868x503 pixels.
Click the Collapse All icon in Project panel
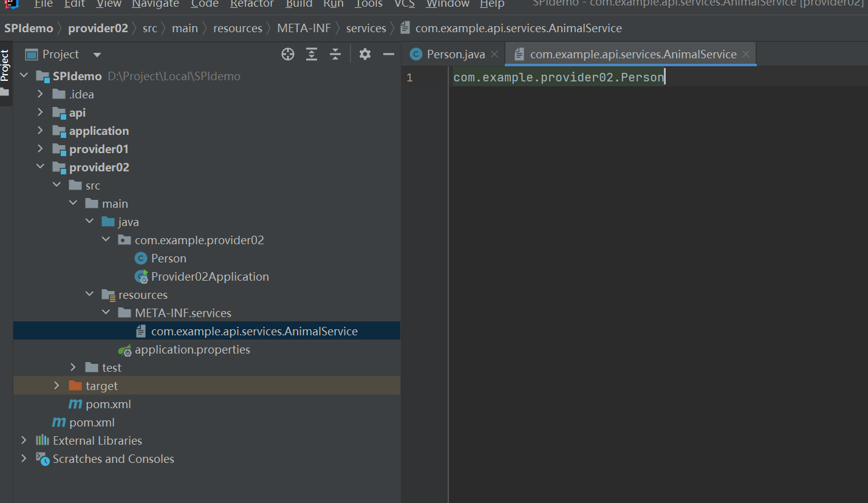[x=335, y=55]
